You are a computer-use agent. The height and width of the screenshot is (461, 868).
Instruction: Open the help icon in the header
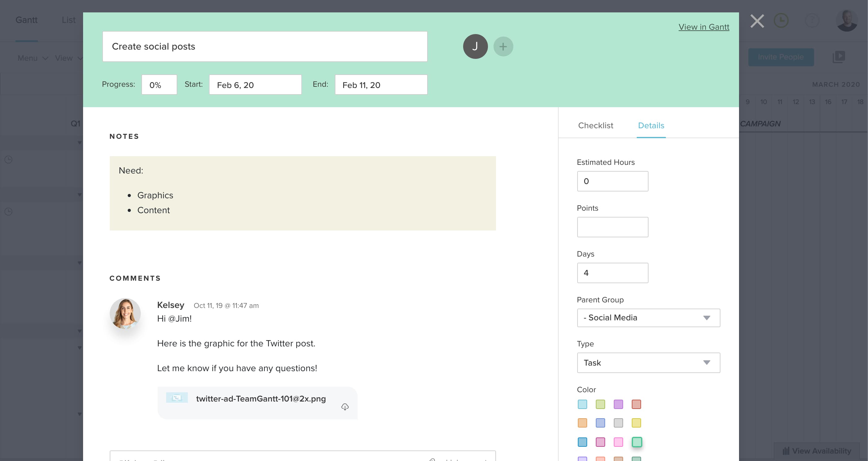click(x=812, y=20)
